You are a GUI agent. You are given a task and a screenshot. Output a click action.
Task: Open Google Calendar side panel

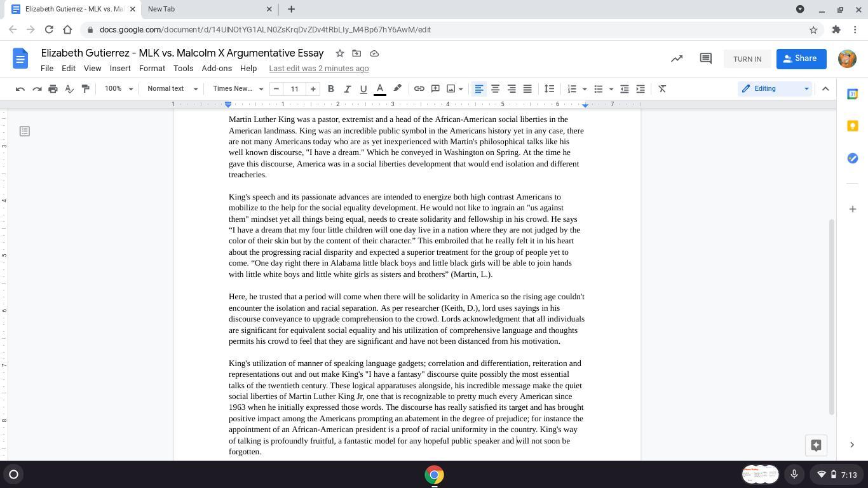(x=853, y=94)
